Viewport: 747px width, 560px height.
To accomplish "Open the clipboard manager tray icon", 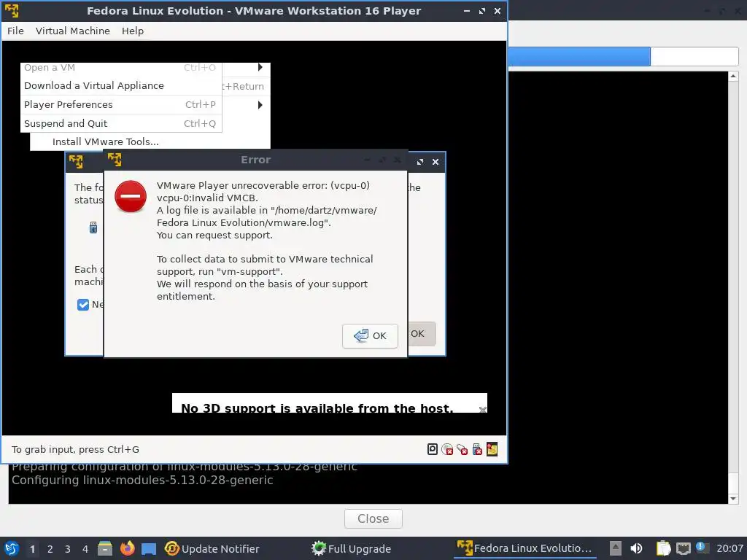I will 663,548.
